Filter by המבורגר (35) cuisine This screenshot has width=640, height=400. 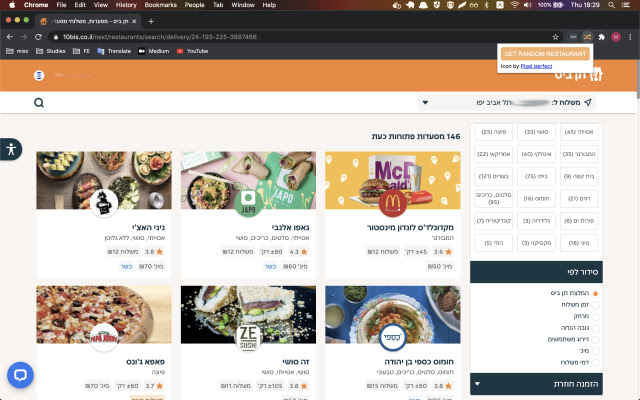coord(579,154)
